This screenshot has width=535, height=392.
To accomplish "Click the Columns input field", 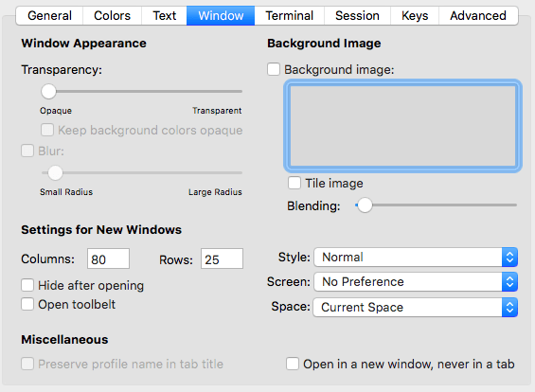I will click(108, 258).
